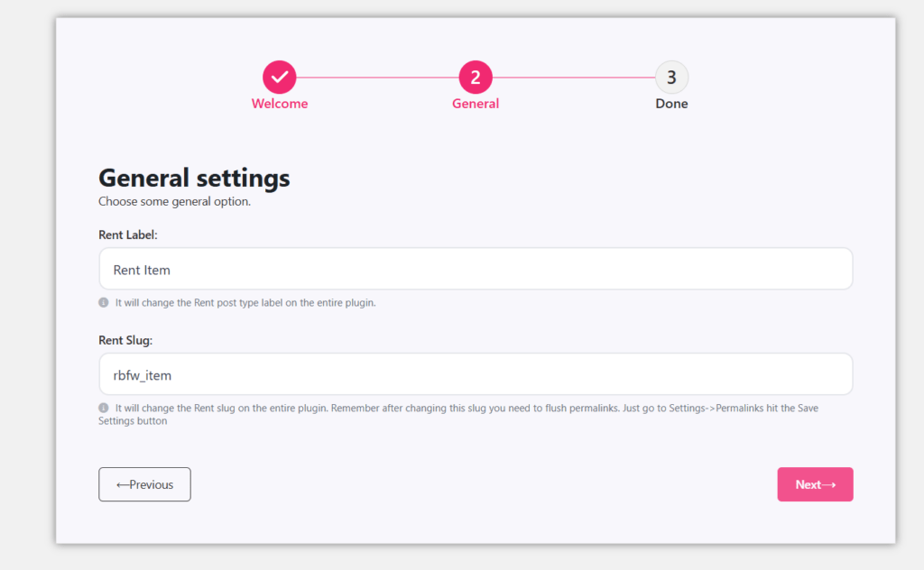The width and height of the screenshot is (924, 570).
Task: Click info icon beside Rent post type hint
Action: pyautogui.click(x=104, y=303)
